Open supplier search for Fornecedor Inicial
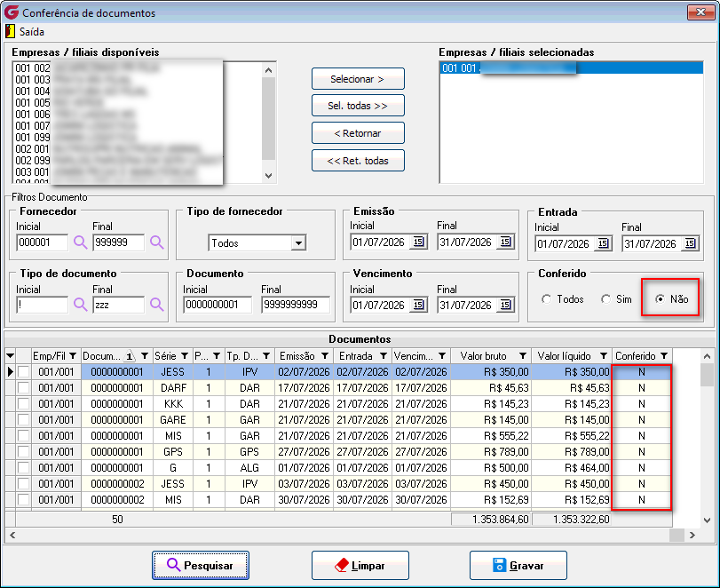 (x=81, y=242)
